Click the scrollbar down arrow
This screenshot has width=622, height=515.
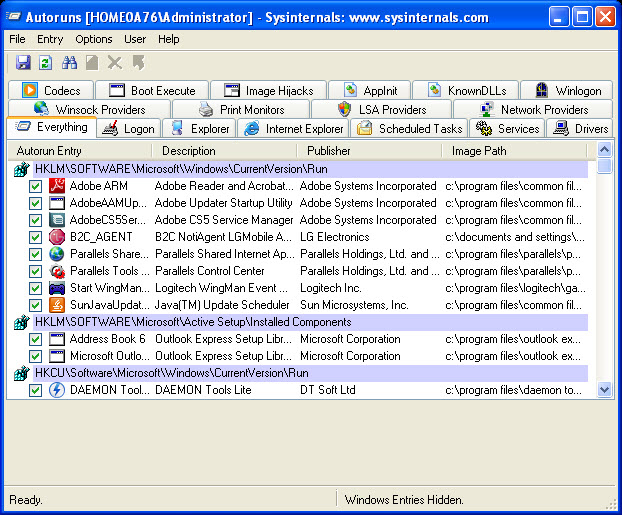pos(604,390)
